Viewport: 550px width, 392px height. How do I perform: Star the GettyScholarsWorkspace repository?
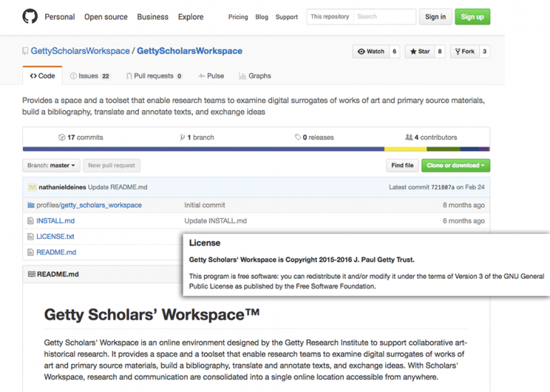click(x=419, y=52)
